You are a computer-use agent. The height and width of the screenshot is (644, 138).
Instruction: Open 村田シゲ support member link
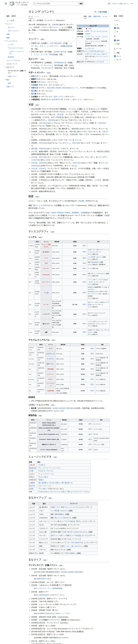[35, 76]
